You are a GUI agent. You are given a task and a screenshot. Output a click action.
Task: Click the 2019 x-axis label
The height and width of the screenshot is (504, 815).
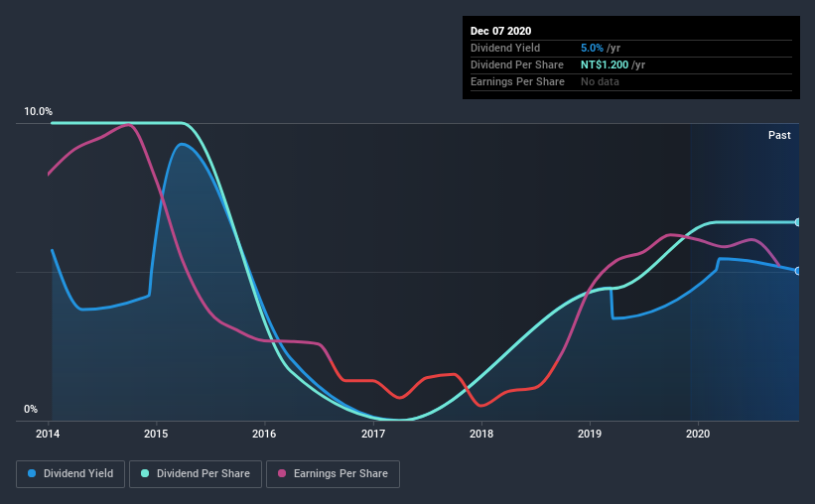tap(590, 434)
